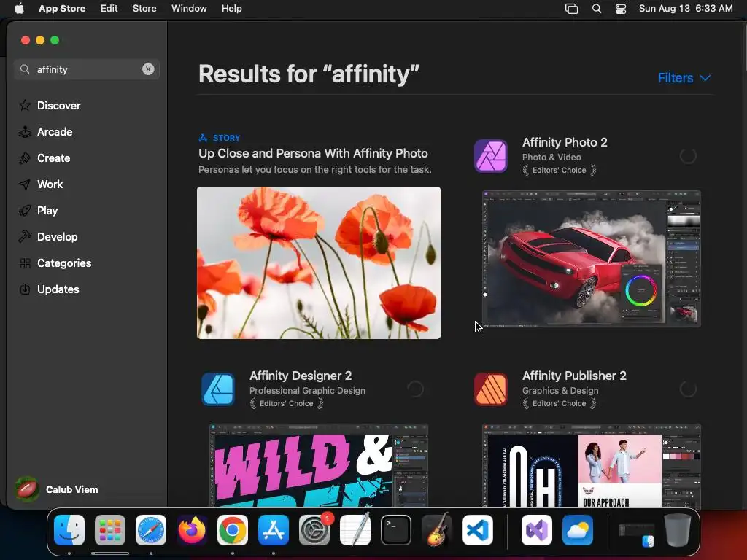Screen dimensions: 747x560
Task: Open the Window menu
Action: coord(189,9)
